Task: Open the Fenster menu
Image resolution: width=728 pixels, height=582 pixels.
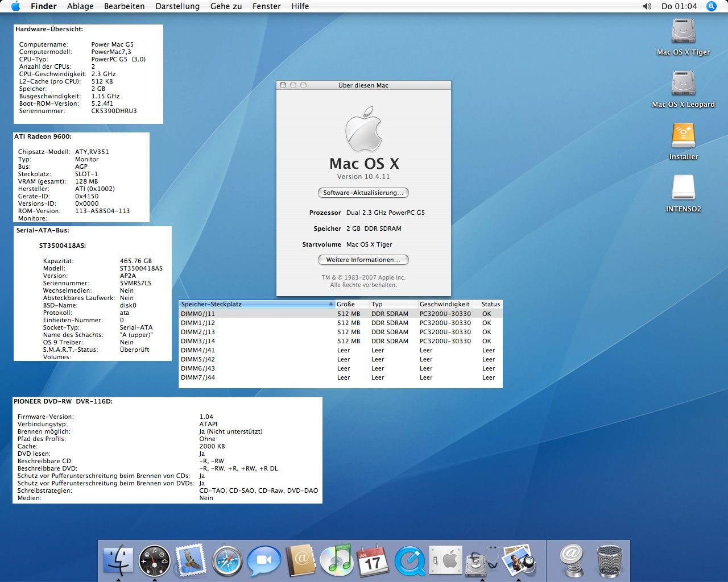Action: [x=267, y=6]
